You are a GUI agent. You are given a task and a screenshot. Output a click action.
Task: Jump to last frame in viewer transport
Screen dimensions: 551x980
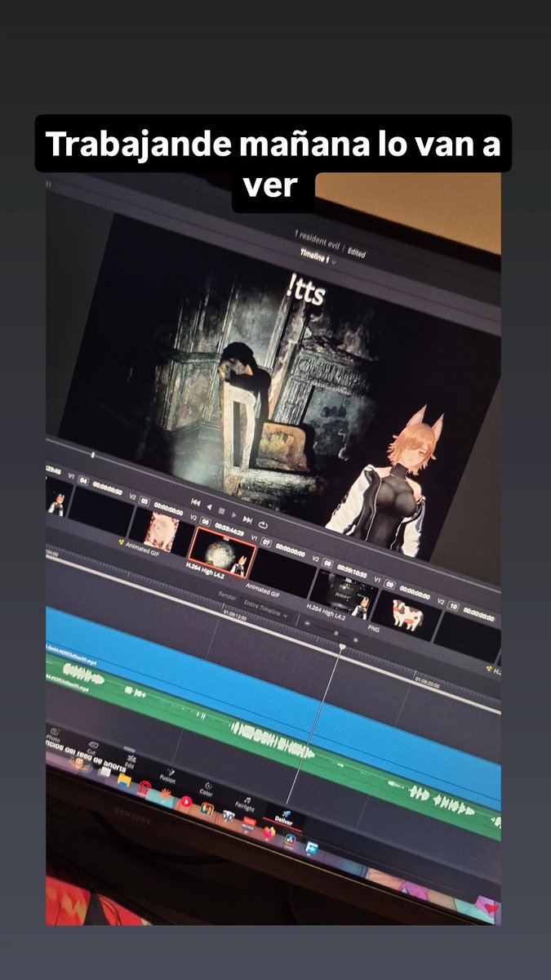coord(248,519)
